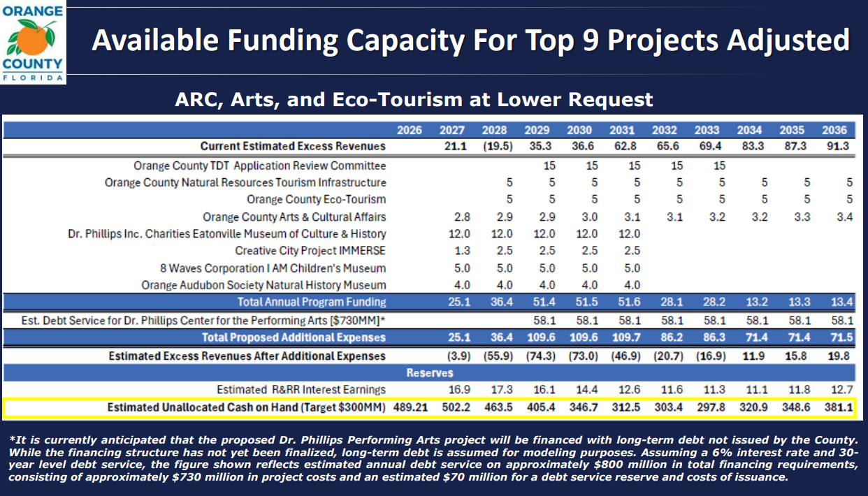Click the Reserves section header
Screen dimensions: 868x496
pos(430,373)
